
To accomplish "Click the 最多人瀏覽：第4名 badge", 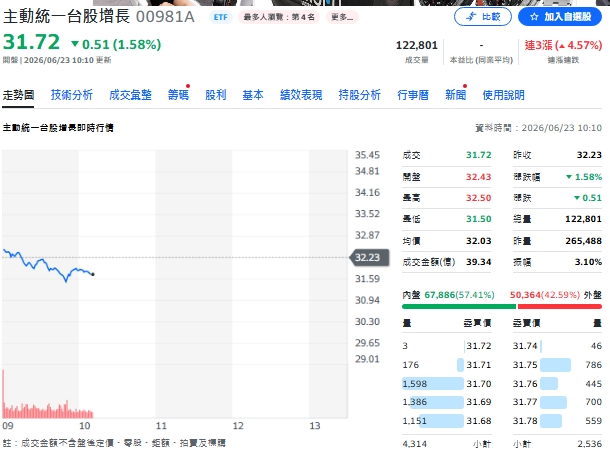I will pyautogui.click(x=279, y=17).
